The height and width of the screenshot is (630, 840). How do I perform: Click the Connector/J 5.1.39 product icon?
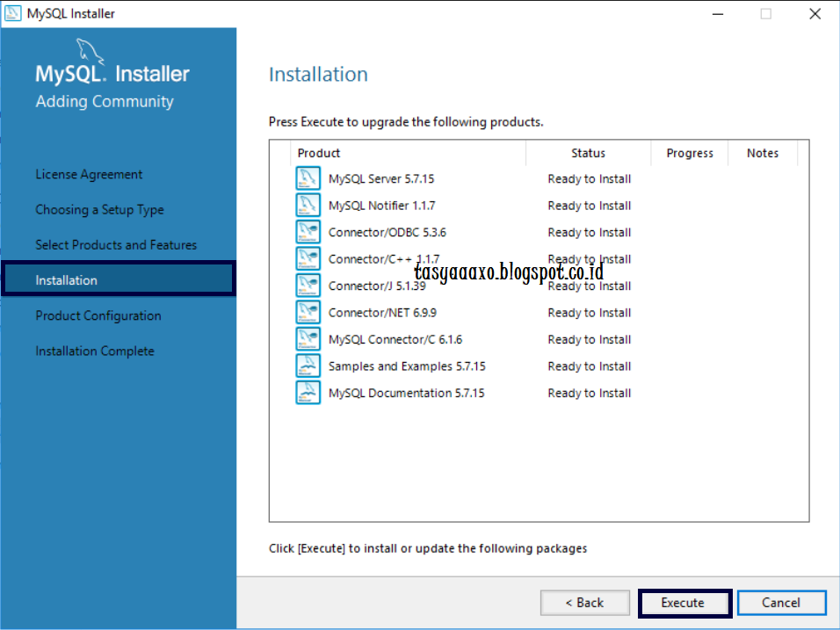308,286
